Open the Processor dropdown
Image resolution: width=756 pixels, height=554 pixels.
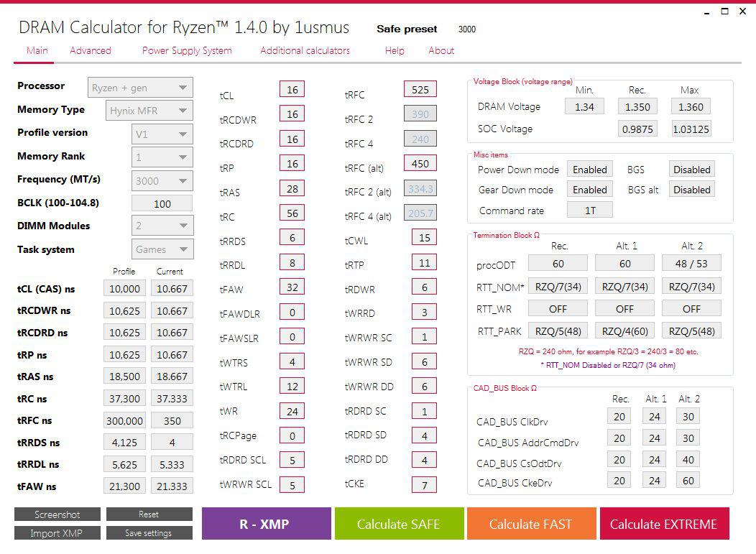[x=140, y=88]
